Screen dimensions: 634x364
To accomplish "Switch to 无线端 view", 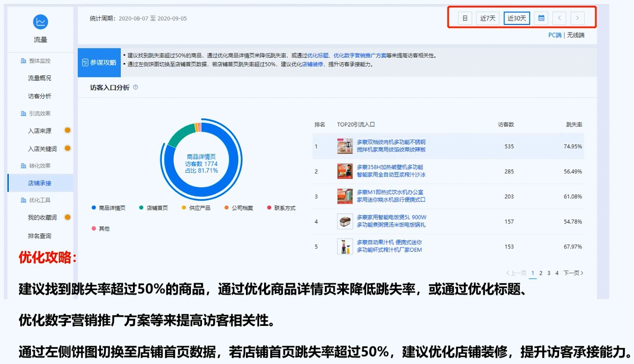I will point(576,35).
